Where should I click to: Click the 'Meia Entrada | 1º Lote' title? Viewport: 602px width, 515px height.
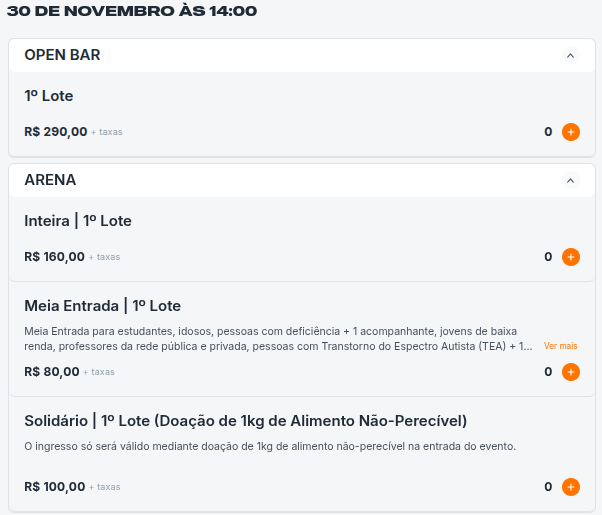click(102, 306)
